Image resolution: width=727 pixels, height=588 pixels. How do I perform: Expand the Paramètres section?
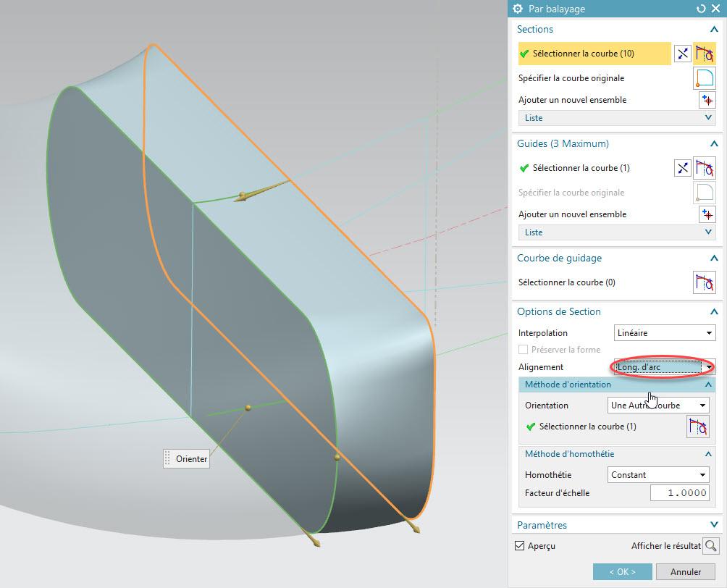pos(713,525)
